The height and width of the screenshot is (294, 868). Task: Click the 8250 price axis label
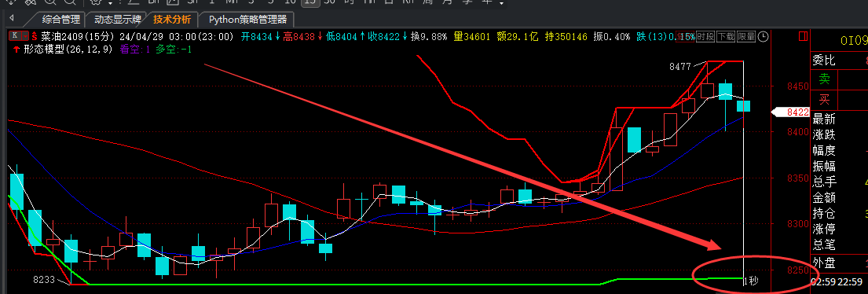798,270
